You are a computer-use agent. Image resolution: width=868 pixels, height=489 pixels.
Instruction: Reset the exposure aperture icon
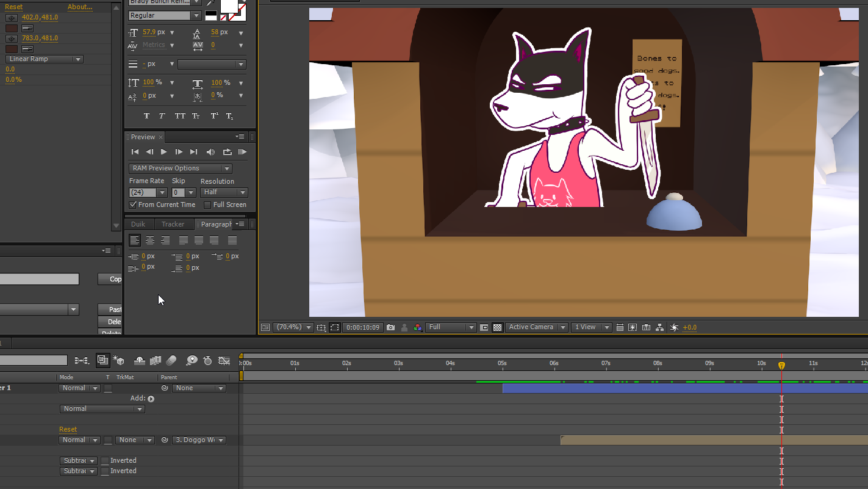tap(674, 327)
